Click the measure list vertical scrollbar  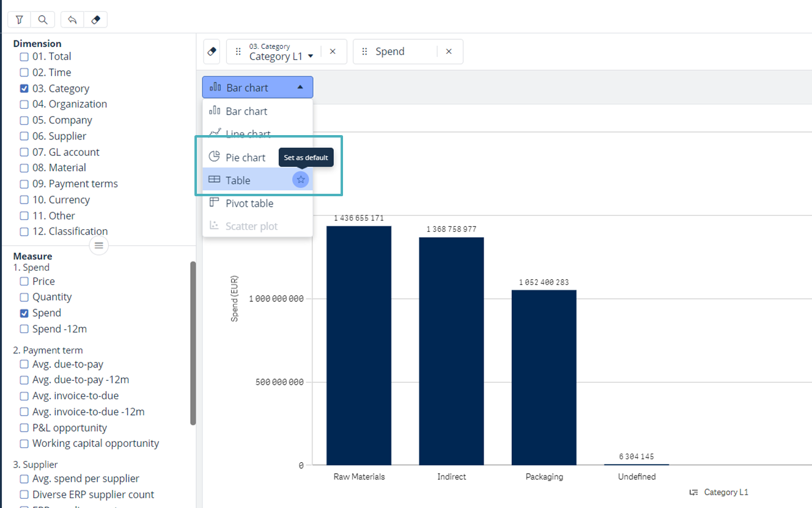193,342
